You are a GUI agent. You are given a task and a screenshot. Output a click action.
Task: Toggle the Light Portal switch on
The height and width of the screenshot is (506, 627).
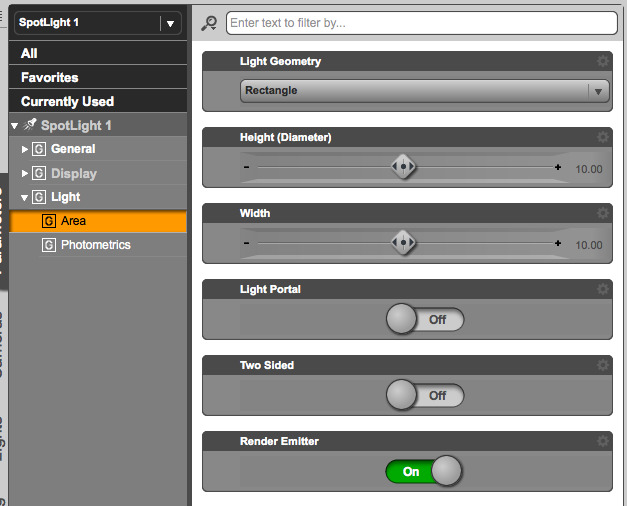pyautogui.click(x=424, y=319)
